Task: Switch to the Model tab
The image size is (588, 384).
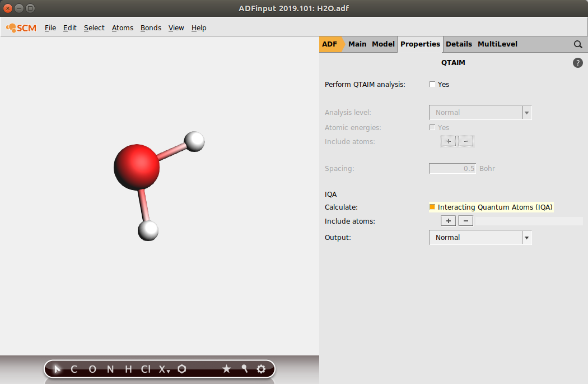Action: coord(383,44)
